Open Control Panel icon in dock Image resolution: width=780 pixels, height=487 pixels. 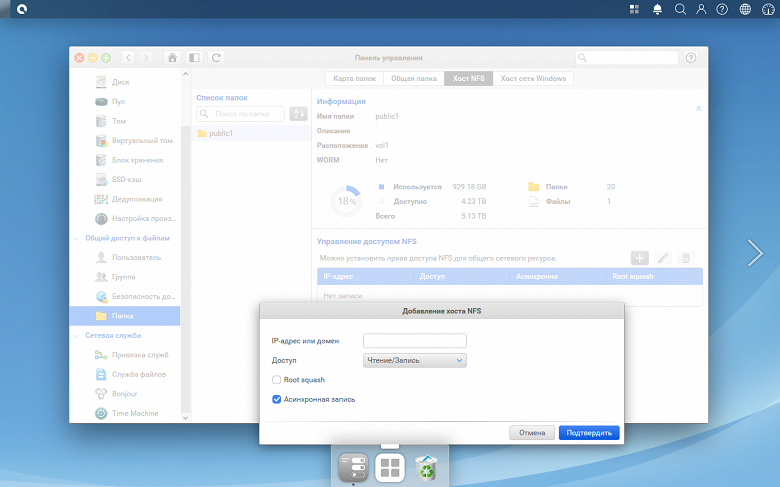[353, 468]
